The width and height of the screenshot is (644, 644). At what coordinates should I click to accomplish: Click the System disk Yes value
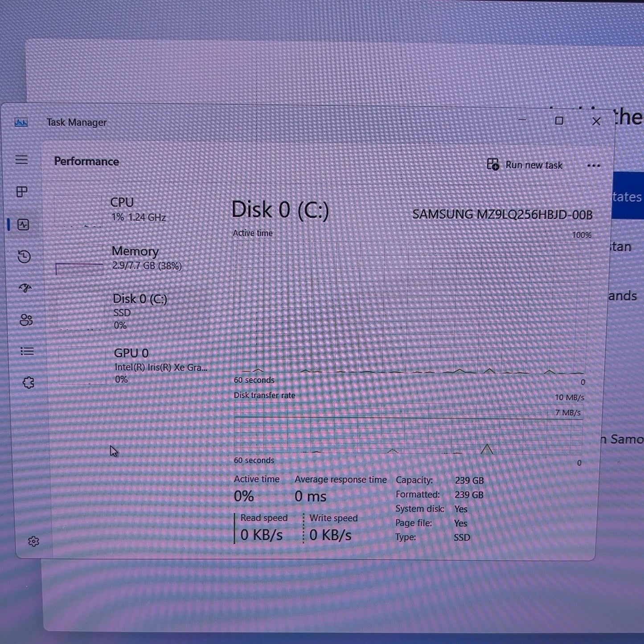461,509
